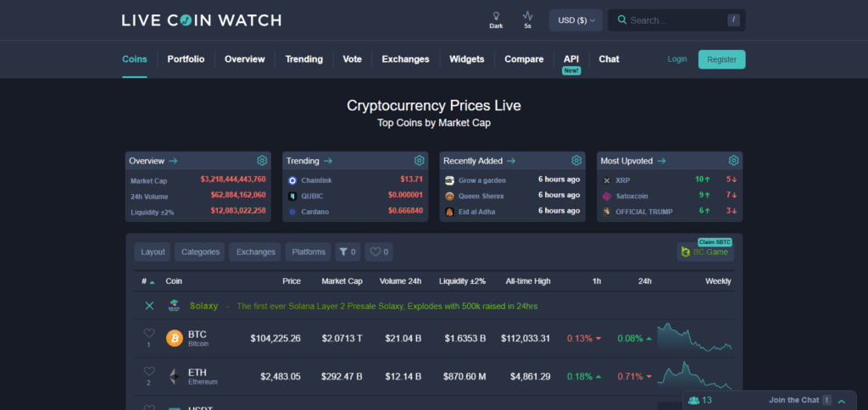868x410 pixels.
Task: Click the Register button
Action: click(721, 59)
